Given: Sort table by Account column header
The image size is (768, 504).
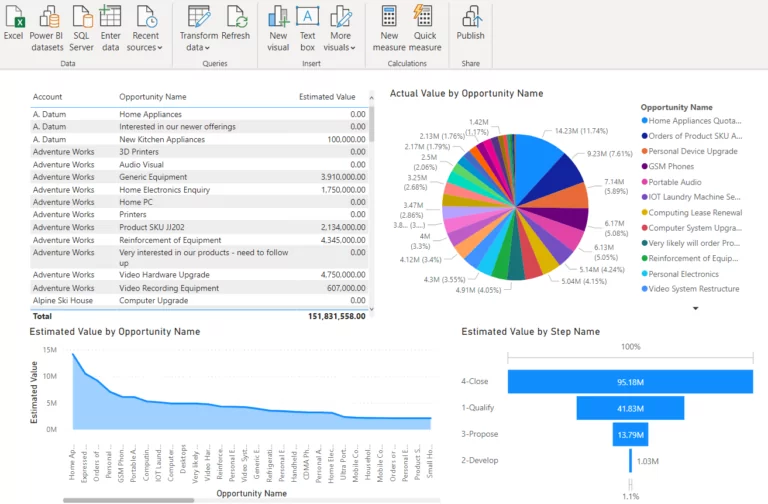Looking at the screenshot, I should [48, 96].
